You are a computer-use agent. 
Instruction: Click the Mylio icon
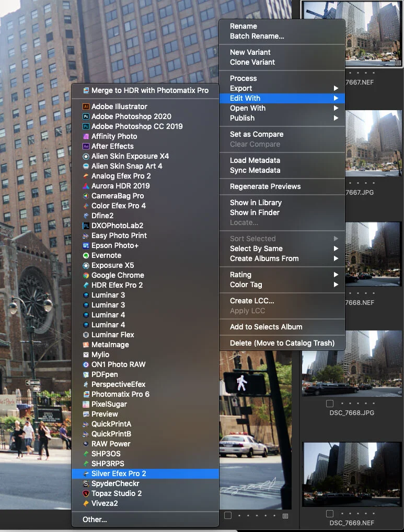point(86,354)
